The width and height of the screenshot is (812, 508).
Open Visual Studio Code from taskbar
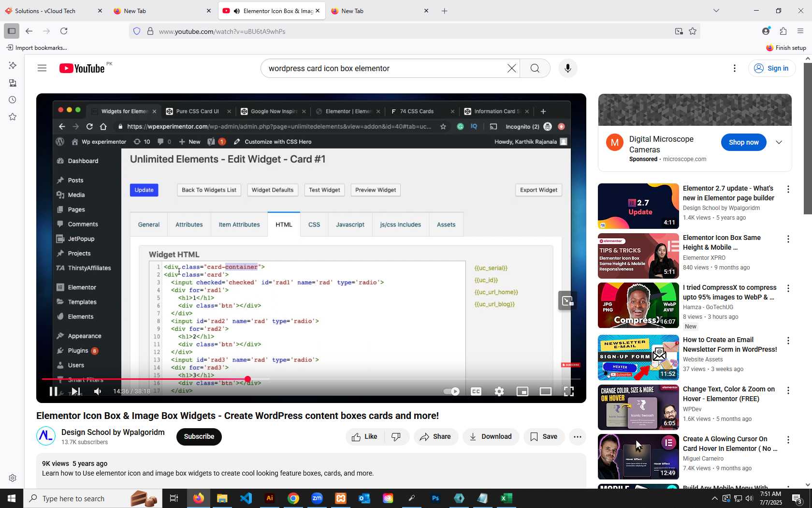[x=246, y=498]
